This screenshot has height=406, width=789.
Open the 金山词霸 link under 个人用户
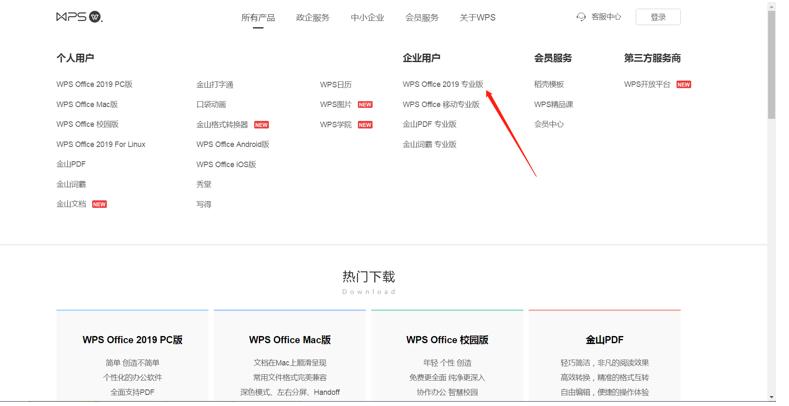[70, 184]
